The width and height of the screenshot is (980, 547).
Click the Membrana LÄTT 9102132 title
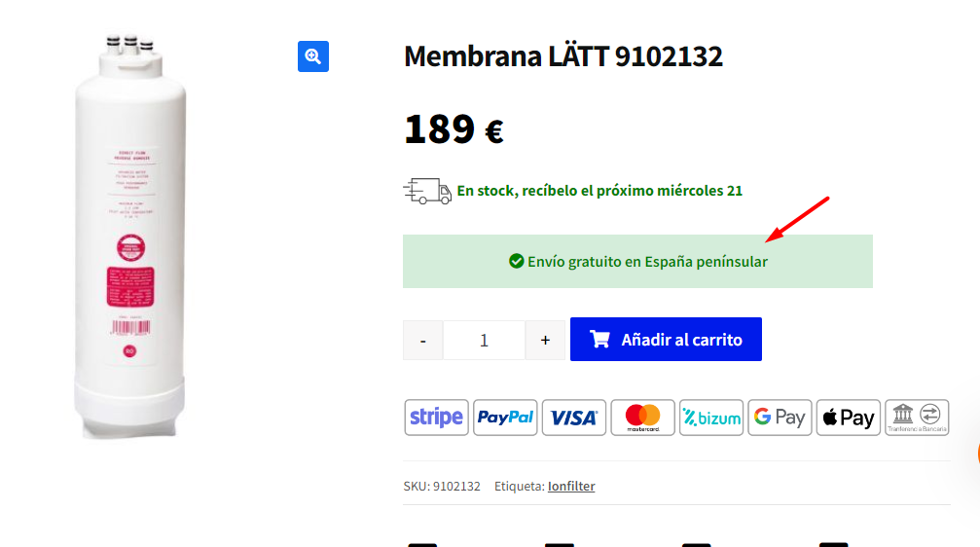click(563, 56)
